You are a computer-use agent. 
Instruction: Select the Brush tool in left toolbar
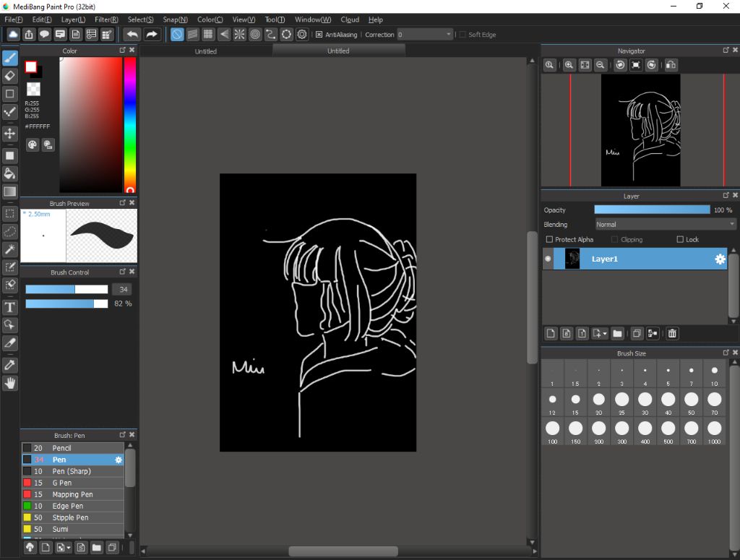tap(10, 58)
